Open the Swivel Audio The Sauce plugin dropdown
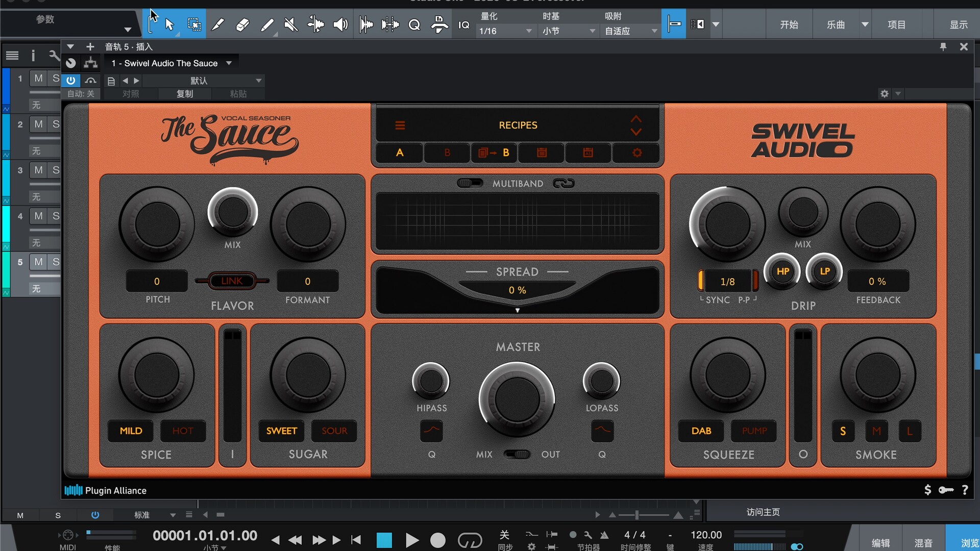The width and height of the screenshot is (980, 551). 171,63
